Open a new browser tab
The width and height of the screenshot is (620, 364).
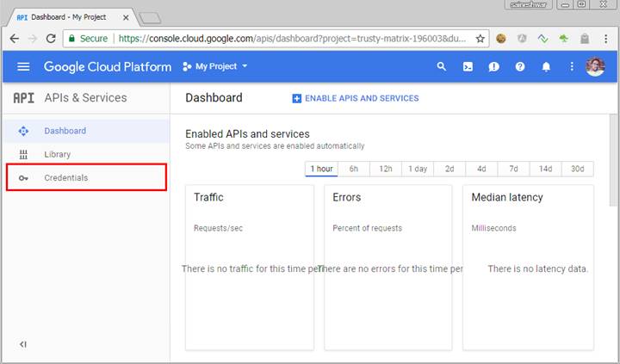[150, 18]
